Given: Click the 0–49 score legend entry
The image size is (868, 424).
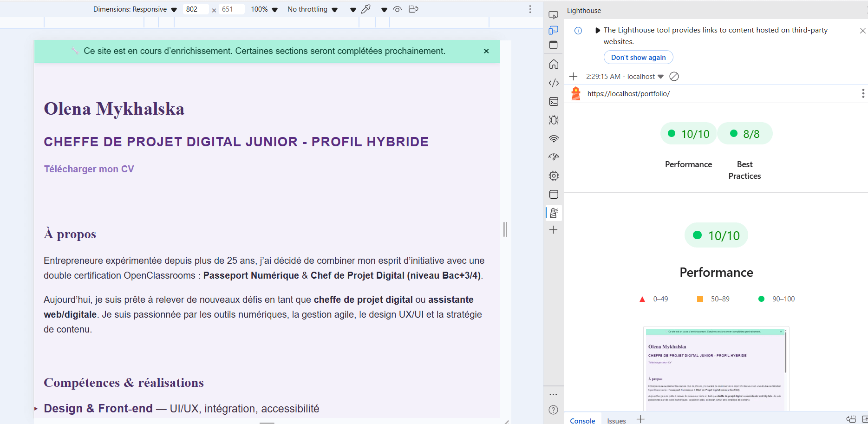Looking at the screenshot, I should (654, 299).
